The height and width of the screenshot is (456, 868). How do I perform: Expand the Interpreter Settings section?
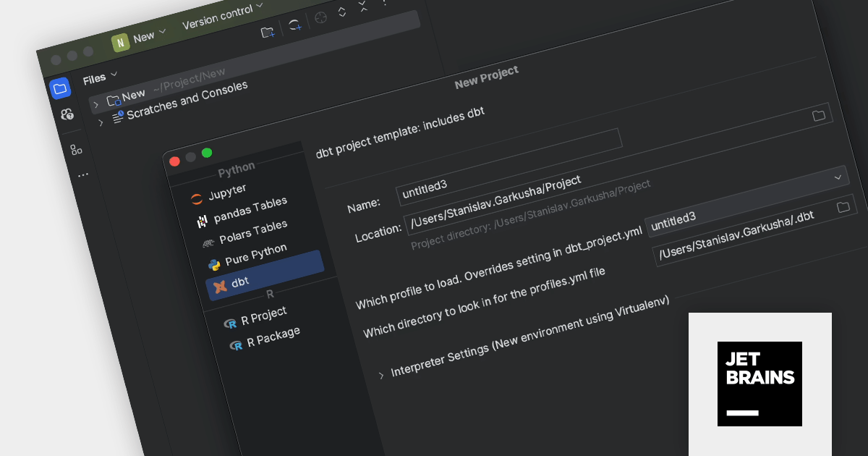coord(381,375)
